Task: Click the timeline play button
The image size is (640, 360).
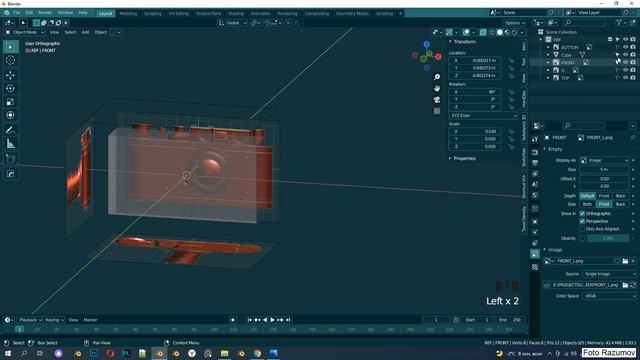Action: (273, 320)
